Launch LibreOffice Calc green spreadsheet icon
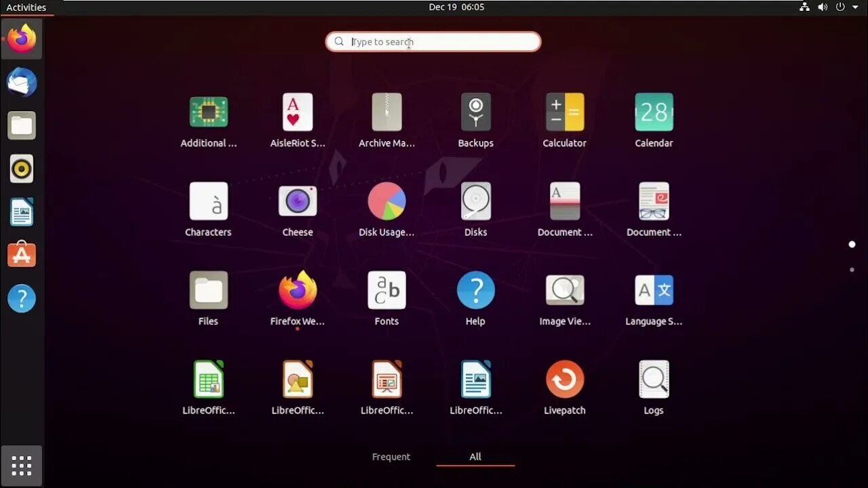The image size is (868, 488). click(x=208, y=379)
